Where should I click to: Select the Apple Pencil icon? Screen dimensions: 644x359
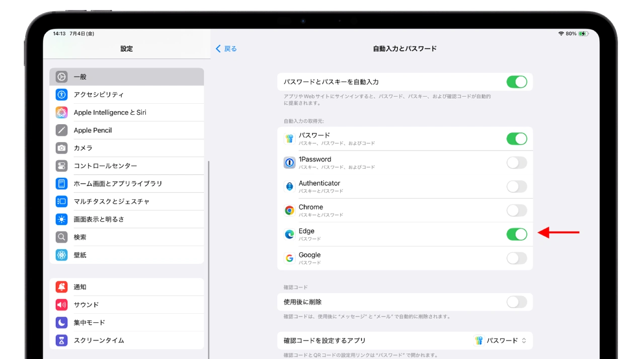pyautogui.click(x=61, y=130)
